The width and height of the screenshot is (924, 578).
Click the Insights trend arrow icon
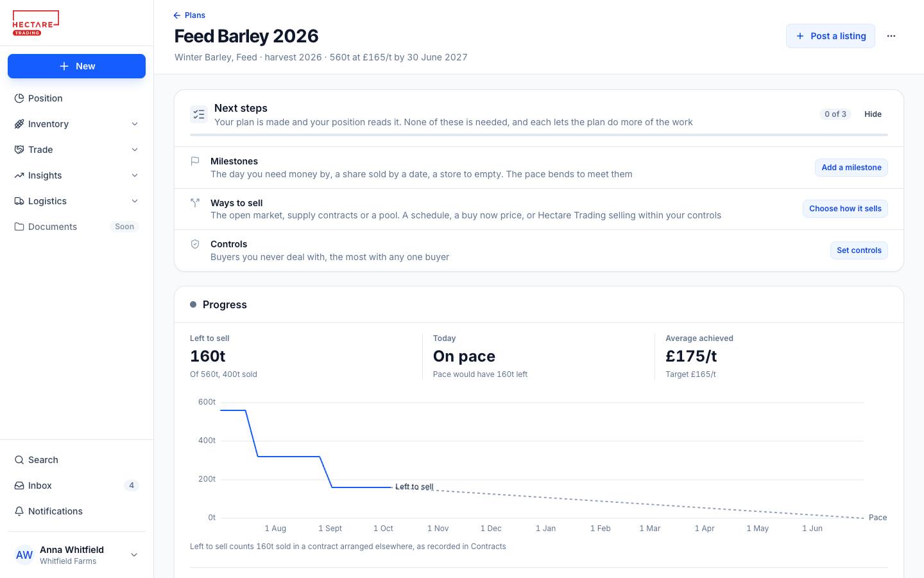coord(19,175)
